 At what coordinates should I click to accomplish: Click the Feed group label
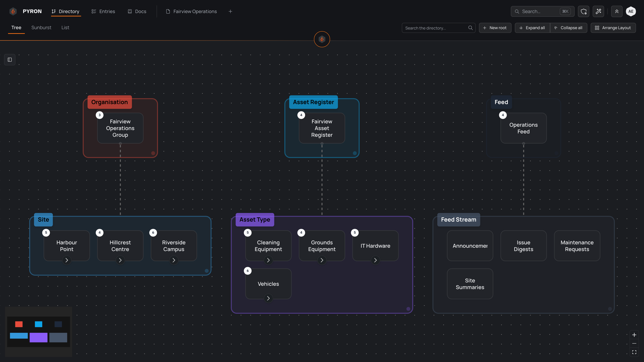[501, 102]
